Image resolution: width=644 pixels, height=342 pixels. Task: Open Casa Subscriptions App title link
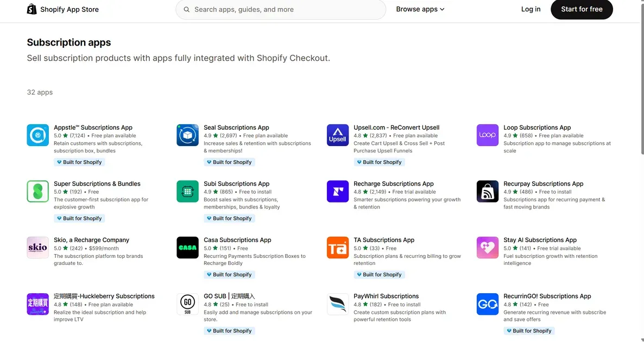coord(237,240)
